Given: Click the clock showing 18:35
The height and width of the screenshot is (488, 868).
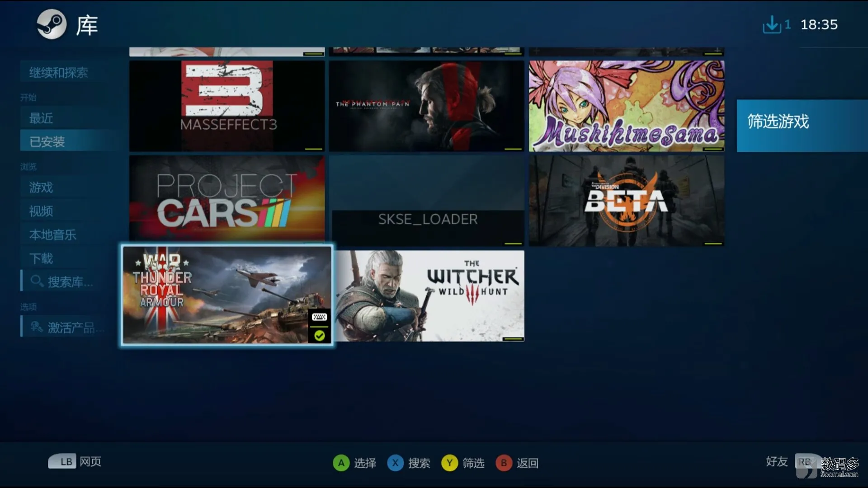Looking at the screenshot, I should [x=819, y=24].
